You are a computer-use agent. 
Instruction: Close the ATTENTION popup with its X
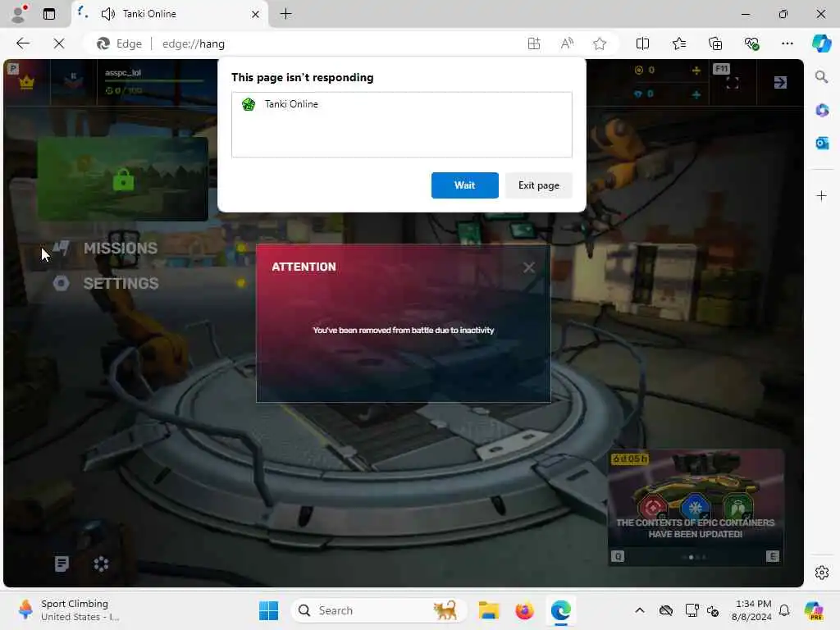[529, 267]
